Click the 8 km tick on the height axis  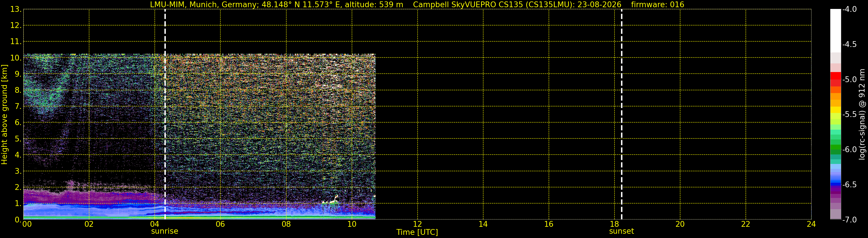[x=18, y=90]
